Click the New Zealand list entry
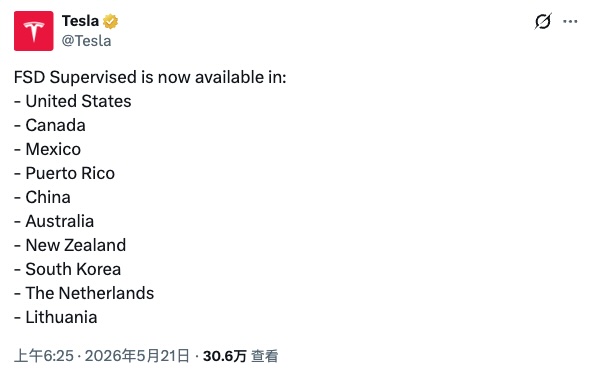The height and width of the screenshot is (373, 591). point(70,246)
